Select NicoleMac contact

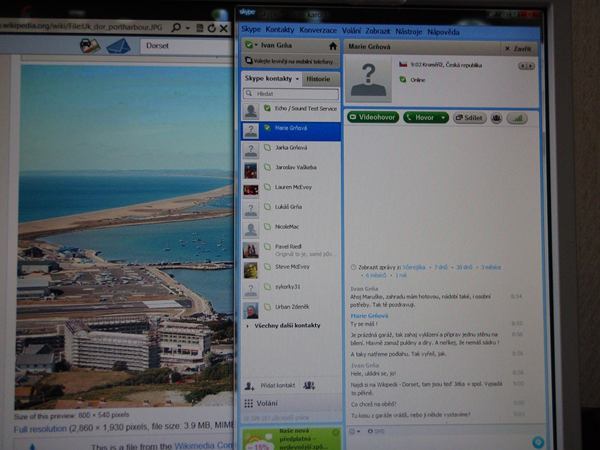(x=291, y=229)
